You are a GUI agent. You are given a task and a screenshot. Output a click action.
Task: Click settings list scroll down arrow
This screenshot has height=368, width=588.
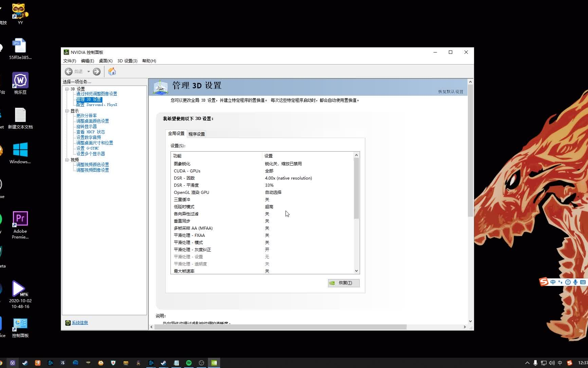(356, 271)
